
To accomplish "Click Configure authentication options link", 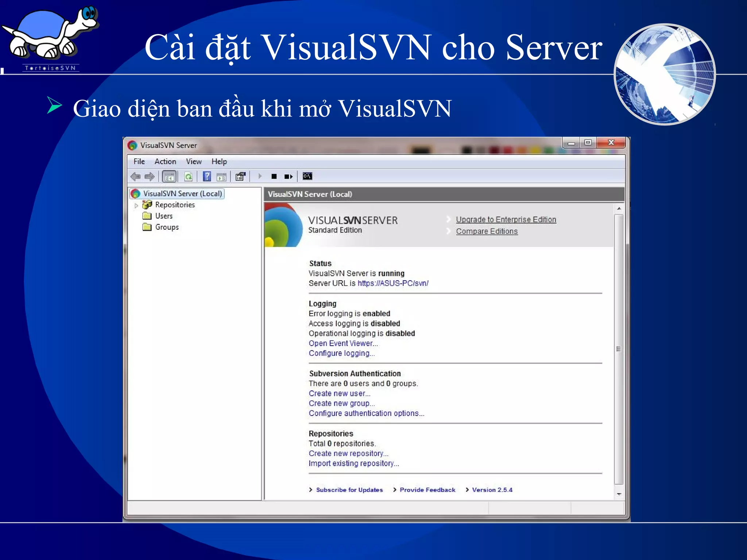I will coord(367,413).
